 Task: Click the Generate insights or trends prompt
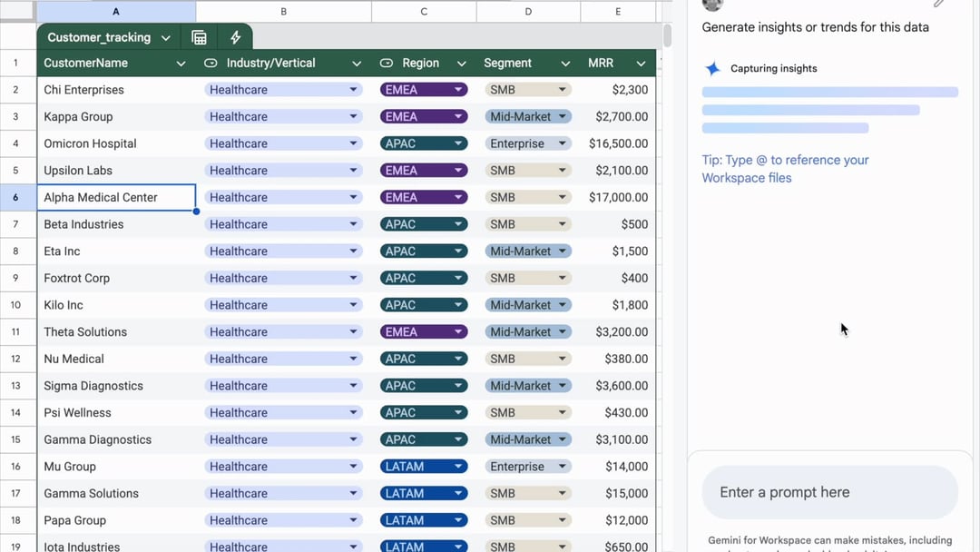tap(814, 27)
